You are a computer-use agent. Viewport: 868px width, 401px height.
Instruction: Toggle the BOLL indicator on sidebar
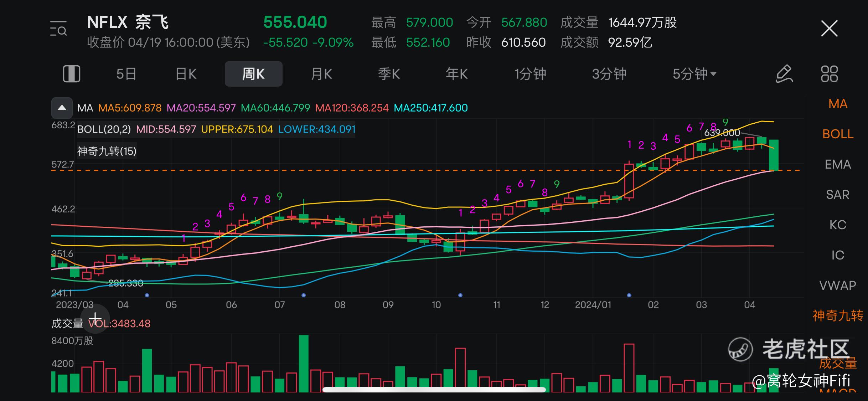838,134
